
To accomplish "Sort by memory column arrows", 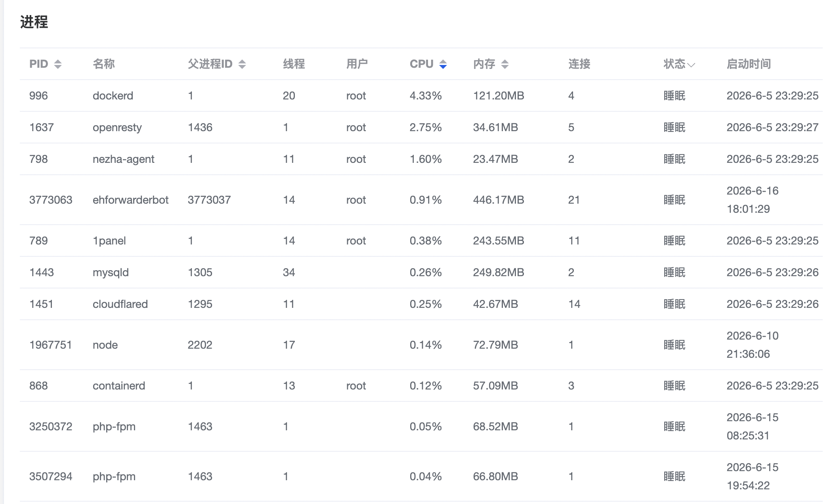I will (505, 64).
